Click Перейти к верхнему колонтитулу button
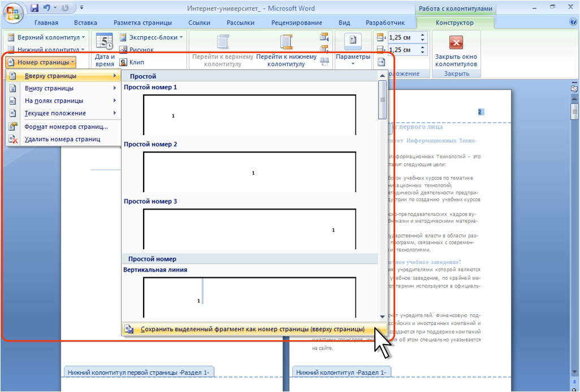Screen dimensions: 580x392 (x=223, y=50)
